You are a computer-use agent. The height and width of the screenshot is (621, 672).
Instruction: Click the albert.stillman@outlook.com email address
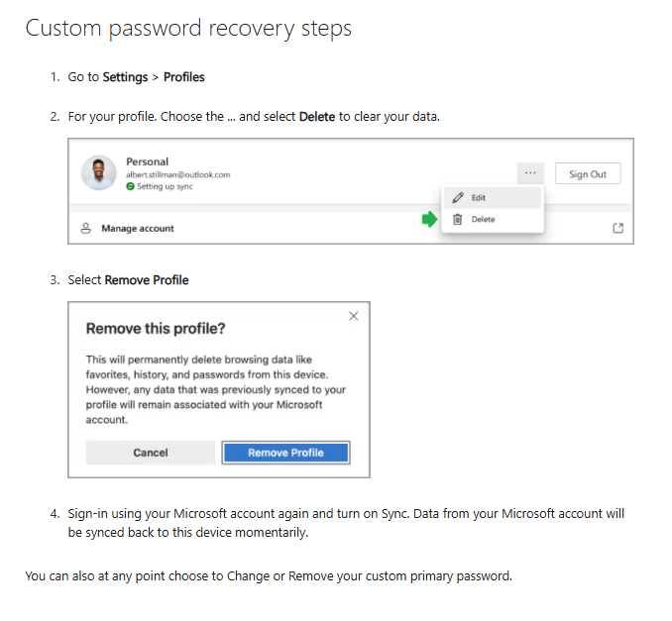[177, 174]
